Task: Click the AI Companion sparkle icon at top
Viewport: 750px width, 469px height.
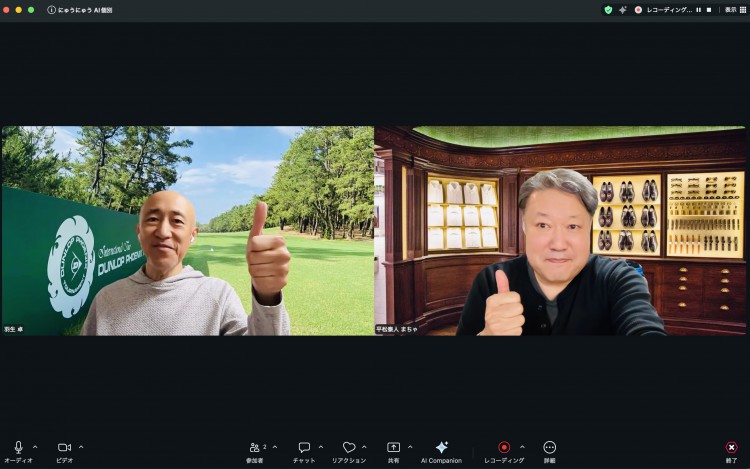Action: tap(623, 9)
